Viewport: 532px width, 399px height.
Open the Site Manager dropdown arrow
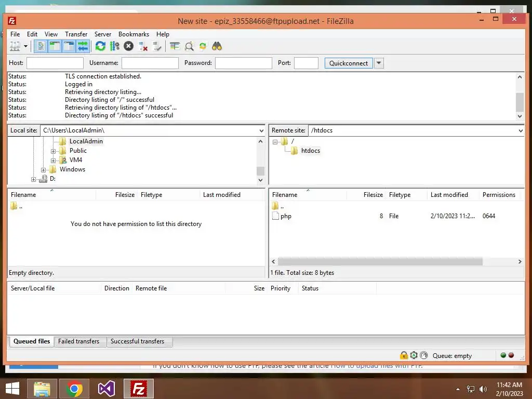25,46
